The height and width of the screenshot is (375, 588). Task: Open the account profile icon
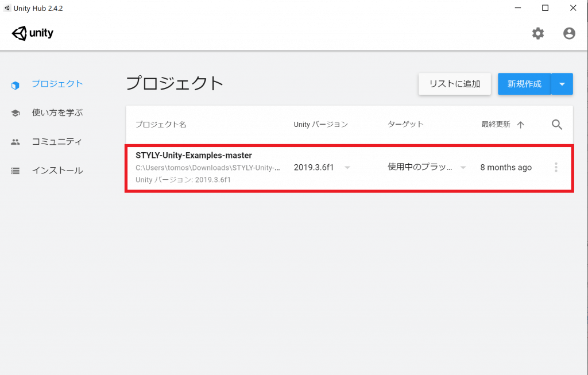pos(569,34)
